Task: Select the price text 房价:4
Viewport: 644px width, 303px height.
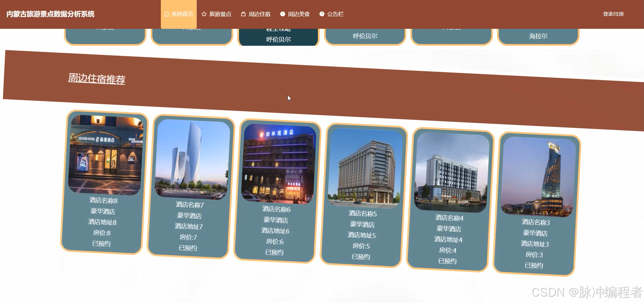Action: [x=448, y=250]
